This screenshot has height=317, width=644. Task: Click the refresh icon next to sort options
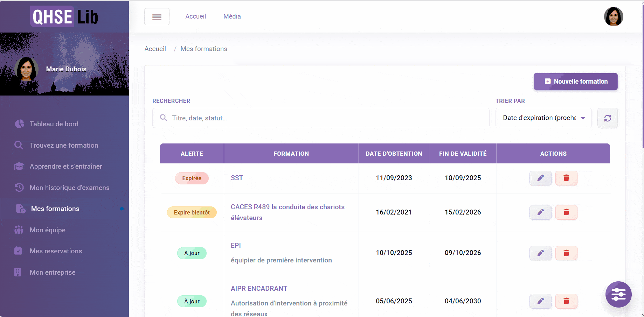(x=608, y=118)
